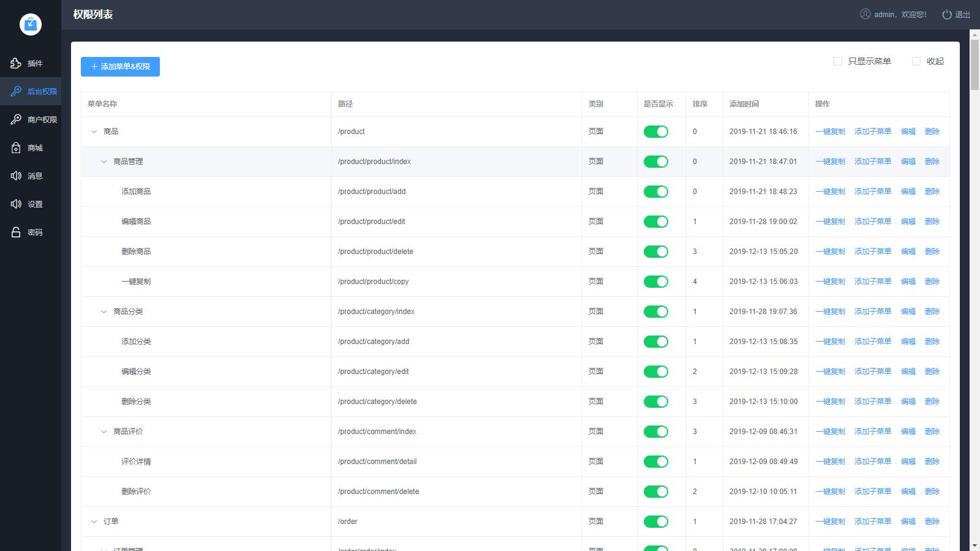
Task: Click the admin user avatar icon
Action: coord(865,14)
